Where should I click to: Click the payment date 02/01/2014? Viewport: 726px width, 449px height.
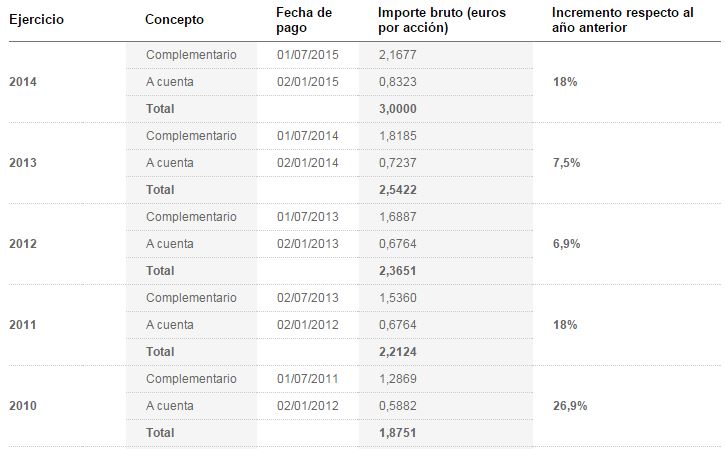point(308,162)
